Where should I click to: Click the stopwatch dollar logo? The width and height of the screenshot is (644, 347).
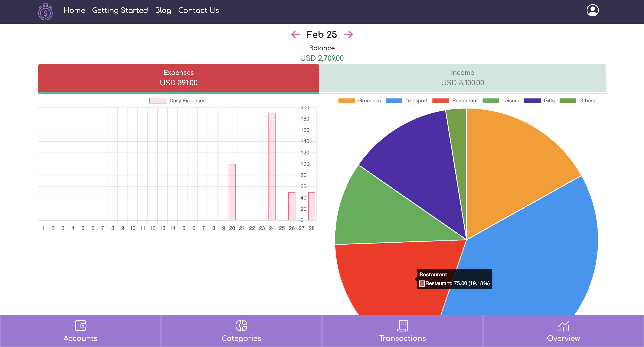(45, 12)
